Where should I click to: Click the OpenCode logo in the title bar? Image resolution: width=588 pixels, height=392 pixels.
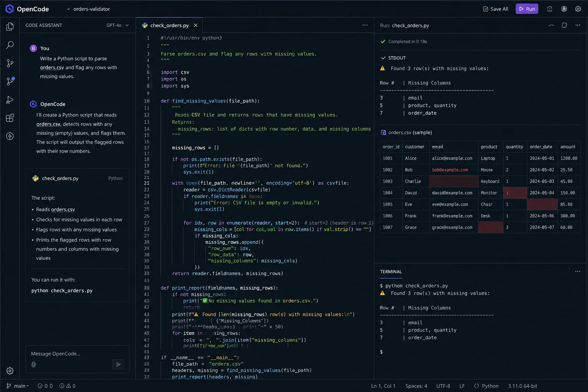[x=10, y=9]
